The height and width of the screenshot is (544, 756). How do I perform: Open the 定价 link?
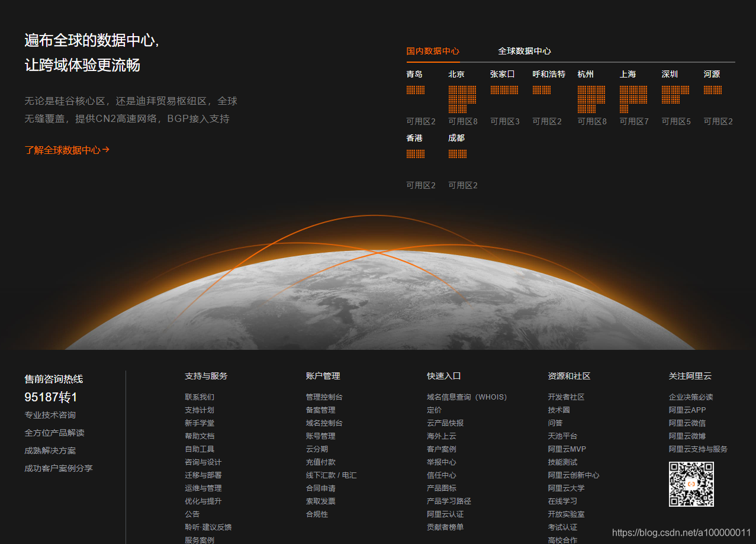click(x=434, y=410)
